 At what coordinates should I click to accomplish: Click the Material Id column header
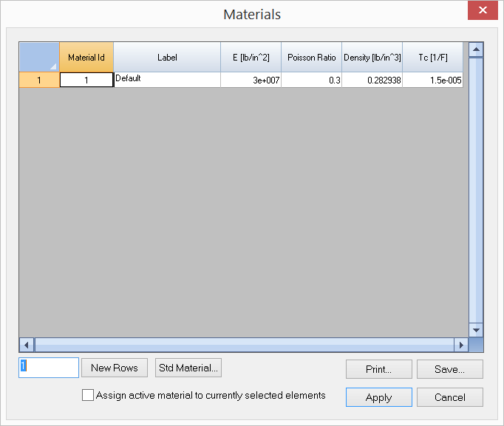click(x=86, y=57)
